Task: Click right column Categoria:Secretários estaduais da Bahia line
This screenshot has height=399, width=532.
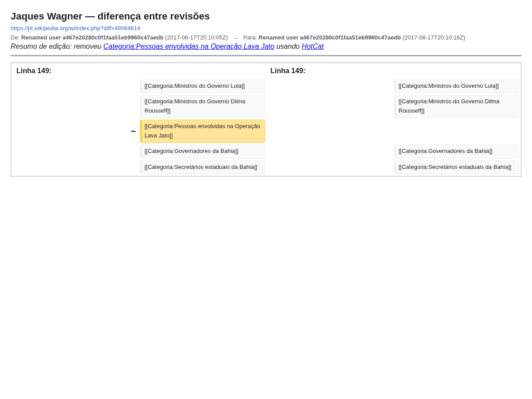Action: tap(457, 167)
